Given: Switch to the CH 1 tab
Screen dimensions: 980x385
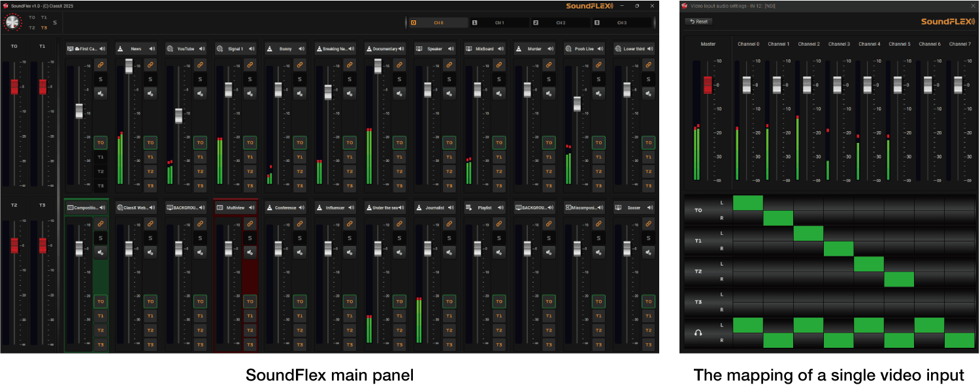Looking at the screenshot, I should [x=500, y=23].
